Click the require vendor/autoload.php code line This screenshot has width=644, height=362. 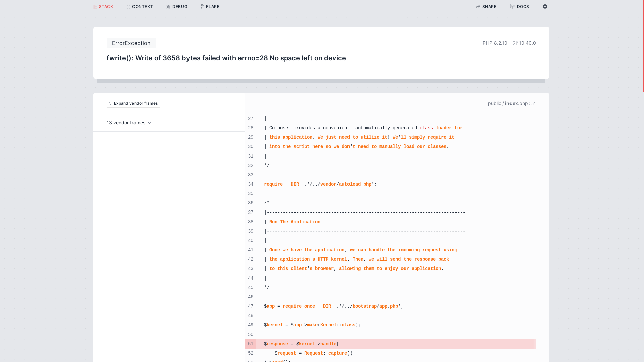click(320, 184)
